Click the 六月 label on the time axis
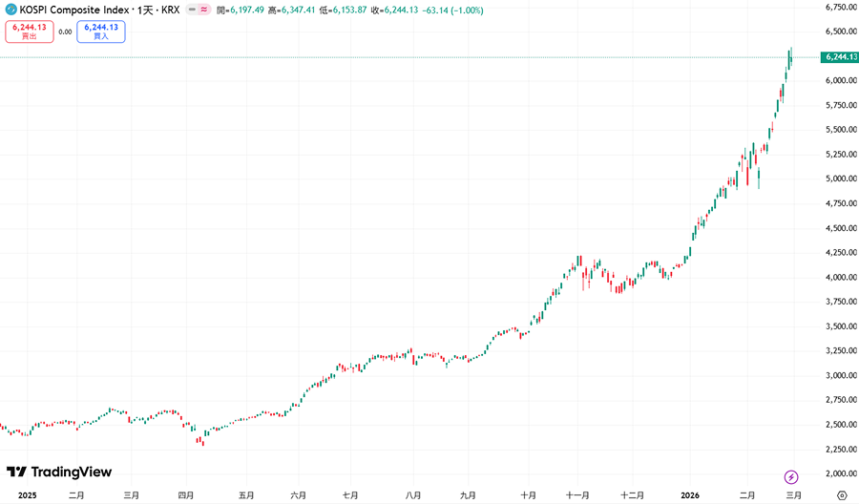 pyautogui.click(x=298, y=495)
